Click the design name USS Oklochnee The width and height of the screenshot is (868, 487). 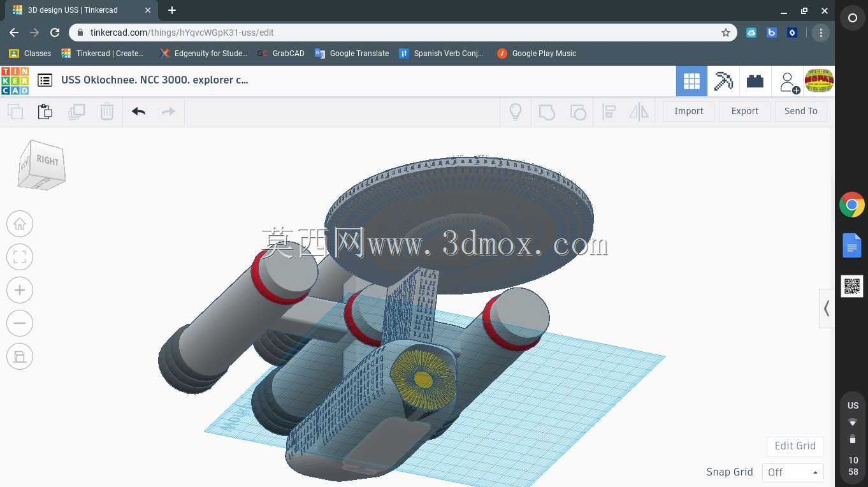tap(155, 80)
